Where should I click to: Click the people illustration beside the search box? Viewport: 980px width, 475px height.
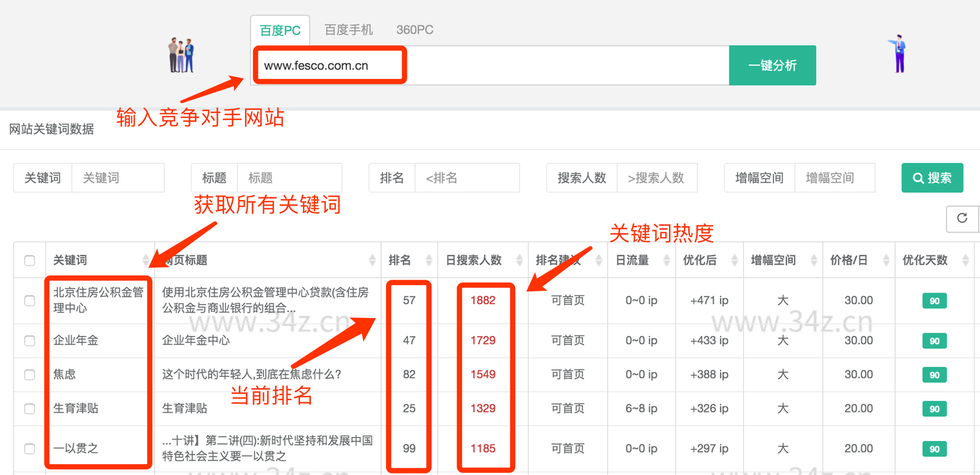(x=181, y=56)
